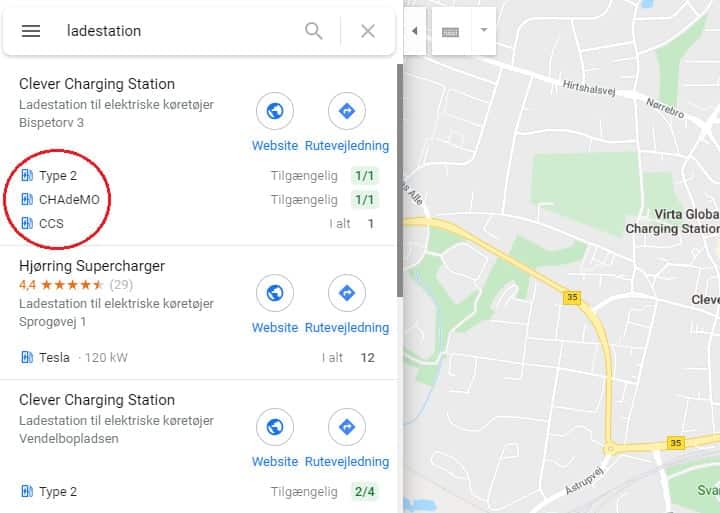Open the input tools dropdown arrow

tap(484, 30)
